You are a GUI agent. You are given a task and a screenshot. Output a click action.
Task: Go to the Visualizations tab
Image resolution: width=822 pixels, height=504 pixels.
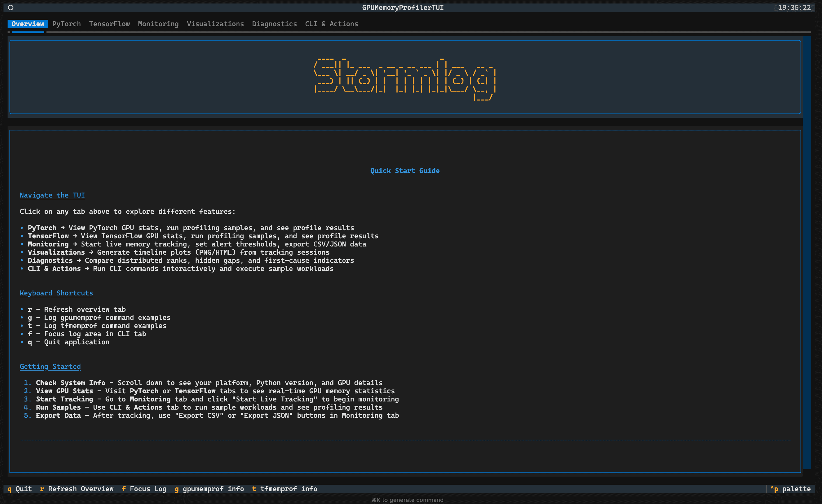tap(215, 24)
